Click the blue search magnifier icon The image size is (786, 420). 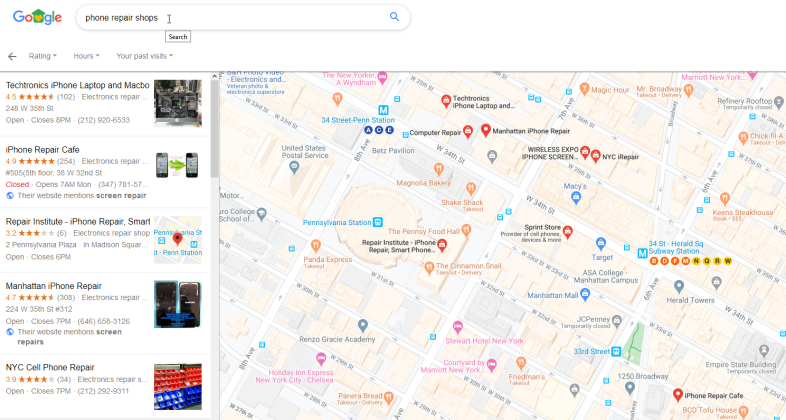click(x=395, y=17)
